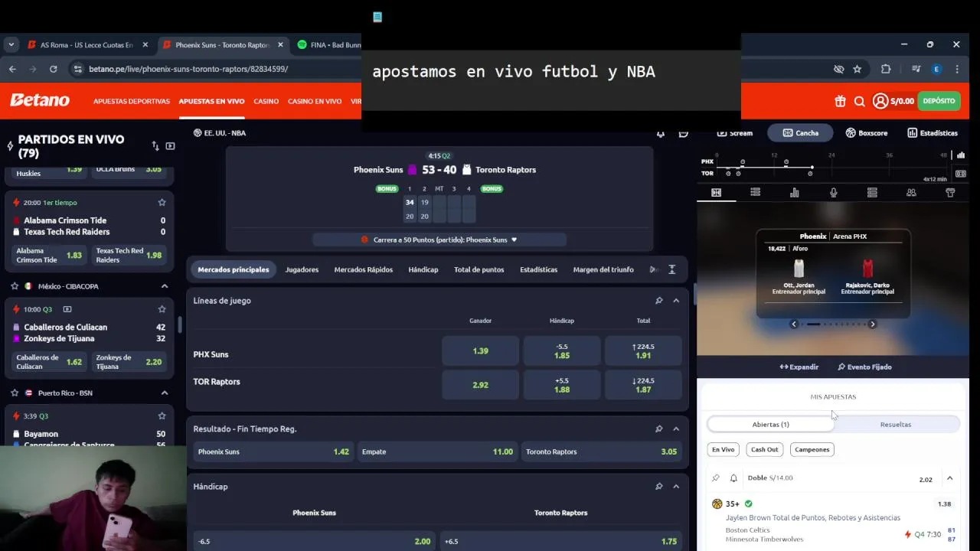Collapse the México - CIBACOPA league
The image size is (980, 551).
(x=164, y=286)
